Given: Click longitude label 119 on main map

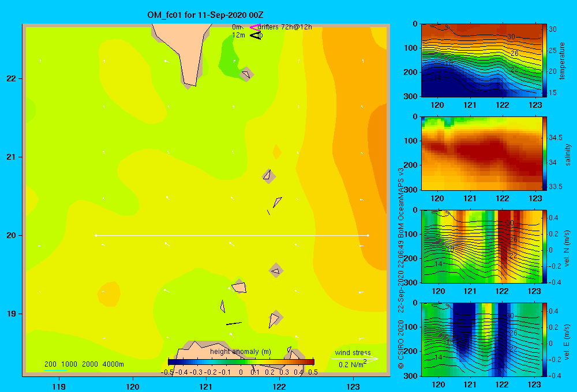Looking at the screenshot, I should coord(59,386).
